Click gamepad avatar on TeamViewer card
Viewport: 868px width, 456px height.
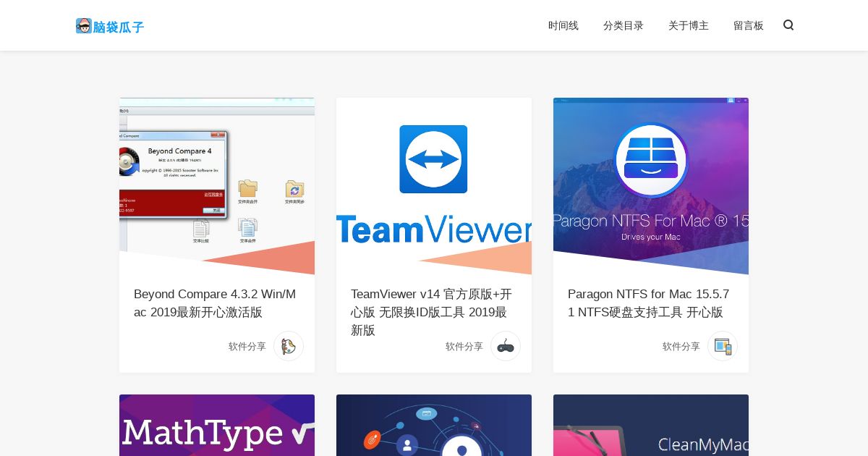point(505,346)
